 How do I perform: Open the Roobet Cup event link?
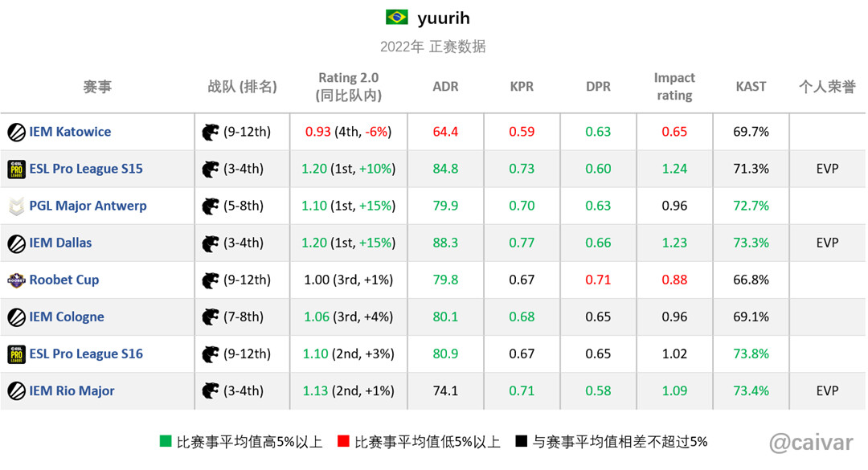click(64, 280)
